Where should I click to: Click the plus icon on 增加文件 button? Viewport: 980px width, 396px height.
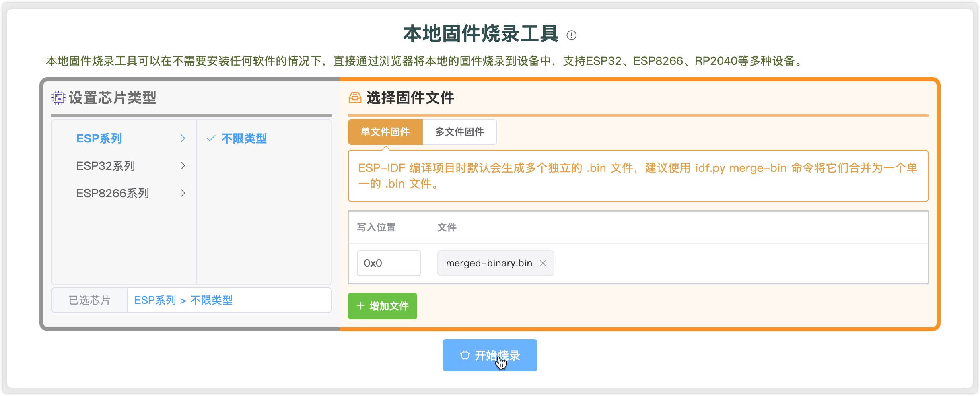360,306
